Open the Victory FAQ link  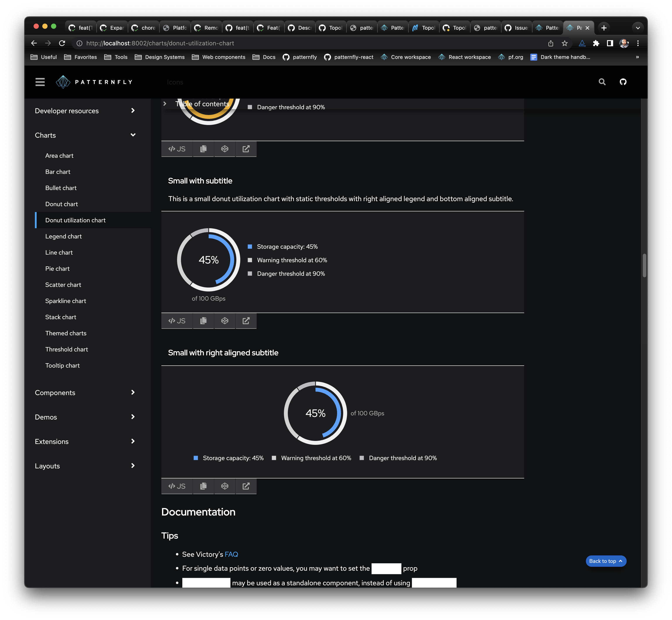(x=231, y=554)
